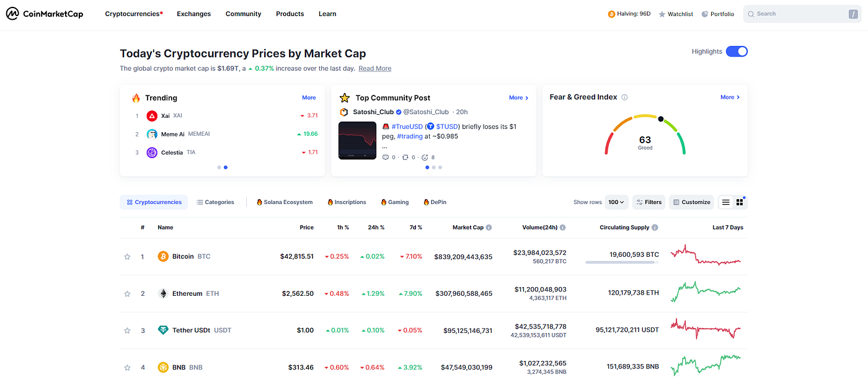Image resolution: width=868 pixels, height=382 pixels.
Task: Open the Filters panel
Action: point(649,202)
